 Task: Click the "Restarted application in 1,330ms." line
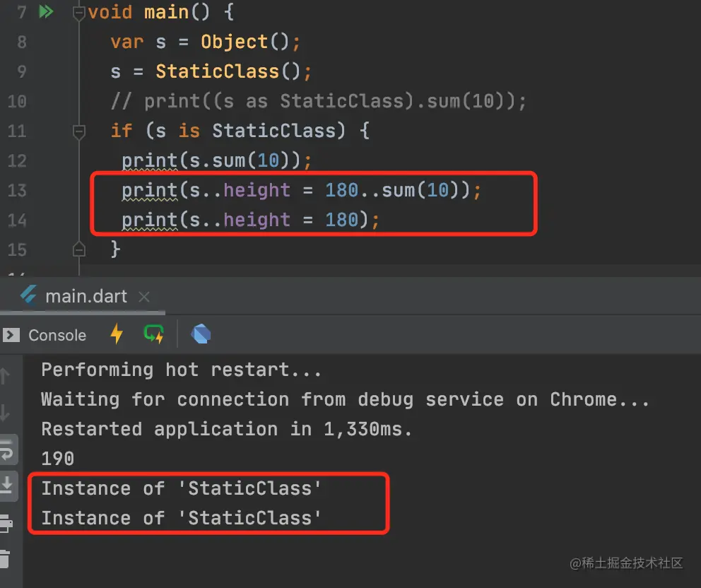226,429
